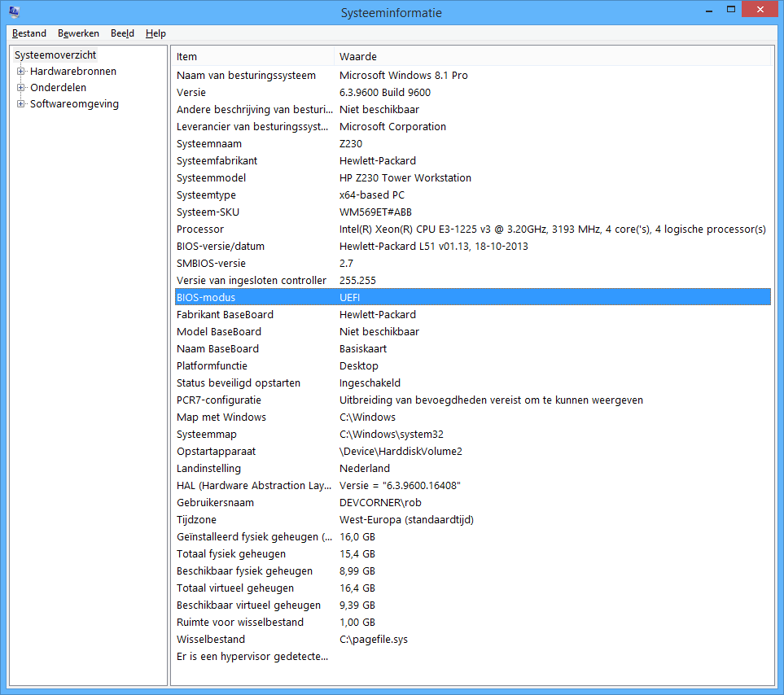
Task: Click the Waarde column header
Action: [553, 56]
